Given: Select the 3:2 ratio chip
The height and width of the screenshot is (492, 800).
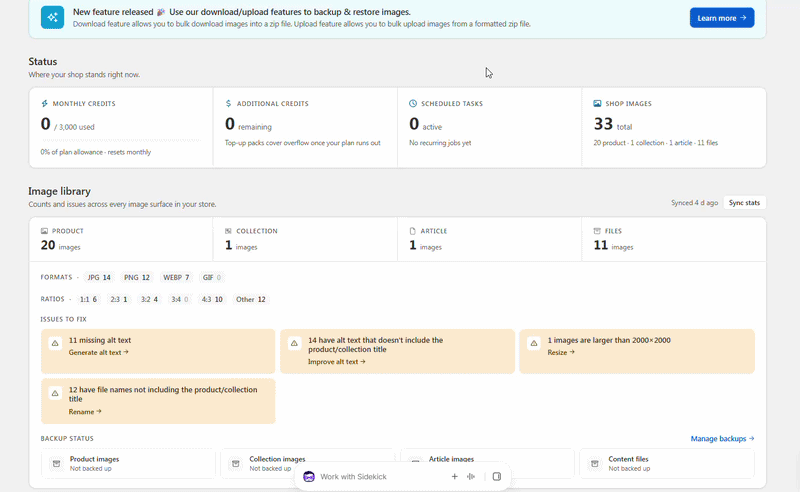Looking at the screenshot, I should tap(149, 300).
